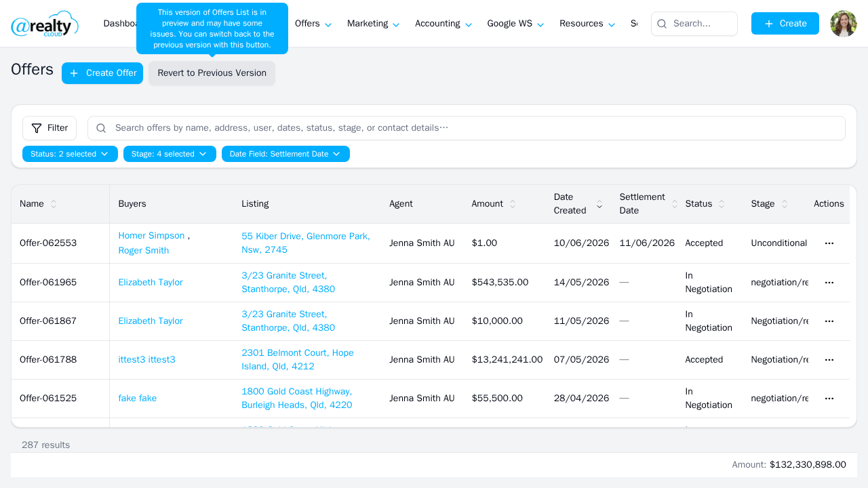
Task: Click the $13,241,241.00 amount cell
Action: pos(507,360)
